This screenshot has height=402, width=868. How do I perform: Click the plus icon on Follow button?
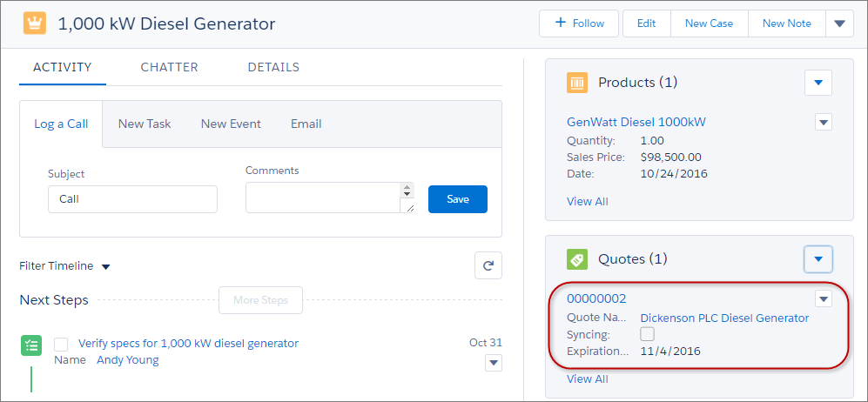pos(560,23)
